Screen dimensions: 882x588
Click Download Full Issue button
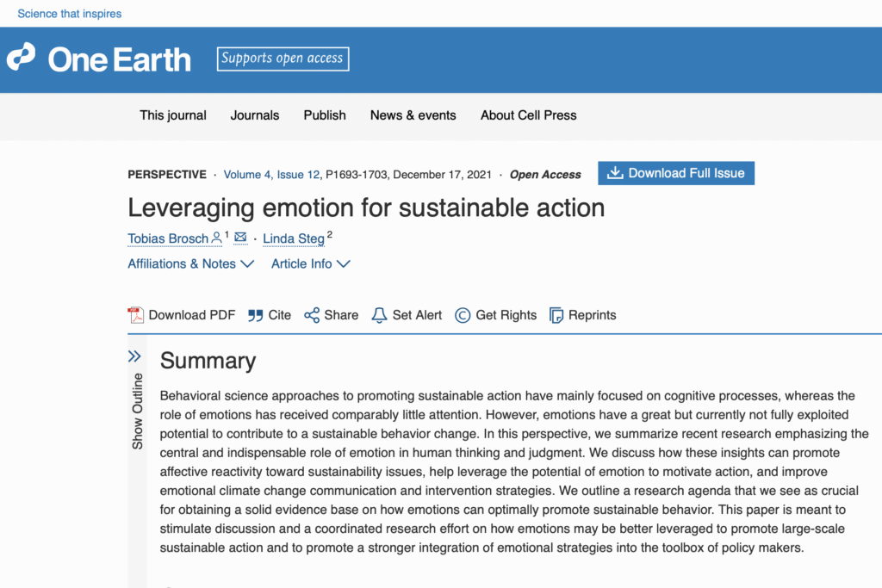click(676, 173)
